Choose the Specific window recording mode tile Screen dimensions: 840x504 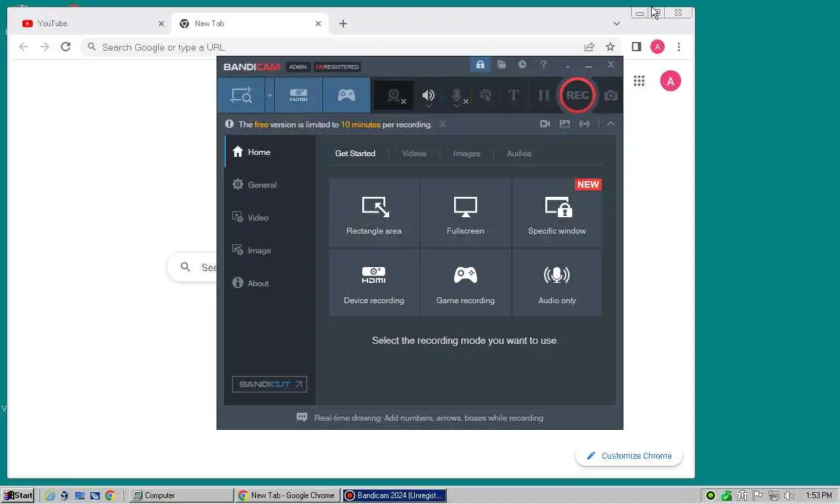(x=557, y=213)
